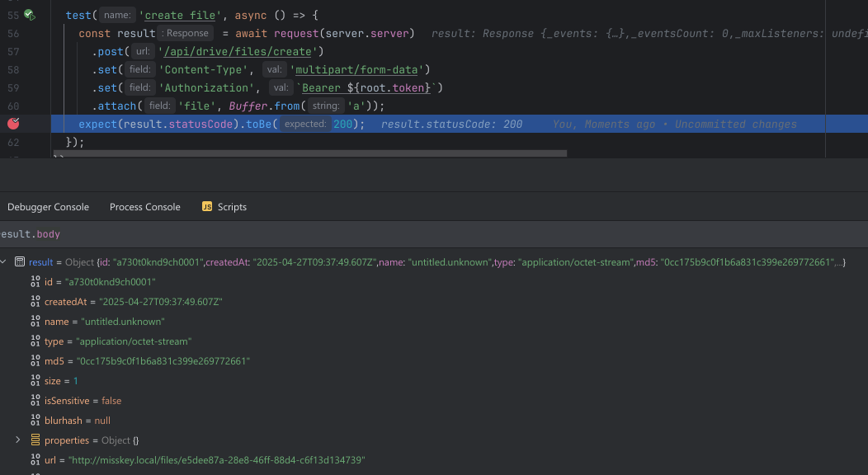This screenshot has height=475, width=868.
Task: Open the misskey.local file URL value
Action: click(216, 460)
